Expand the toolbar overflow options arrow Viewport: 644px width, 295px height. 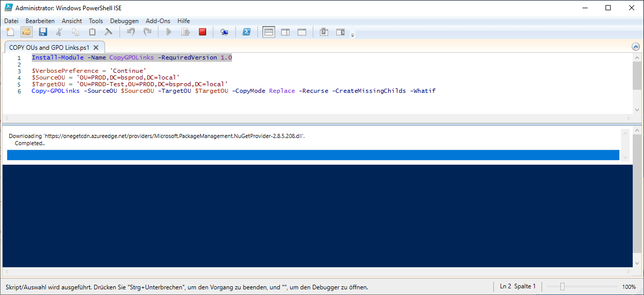tap(352, 34)
